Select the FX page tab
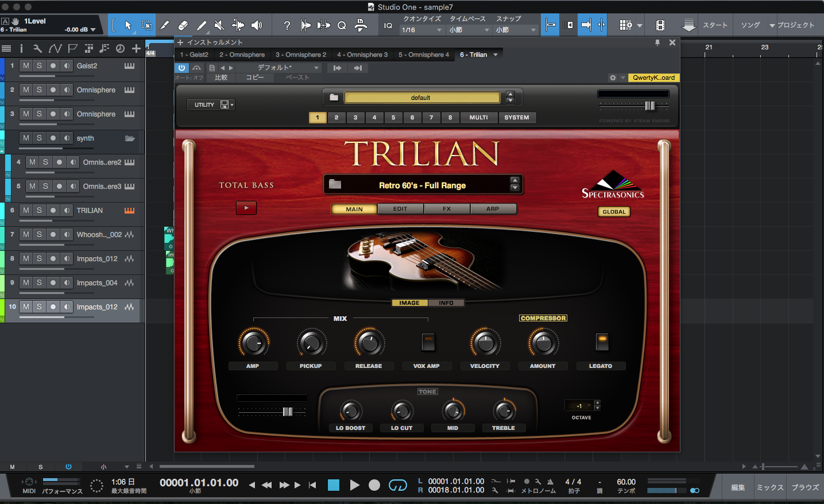Screen dimensions: 824x504 click(x=447, y=209)
